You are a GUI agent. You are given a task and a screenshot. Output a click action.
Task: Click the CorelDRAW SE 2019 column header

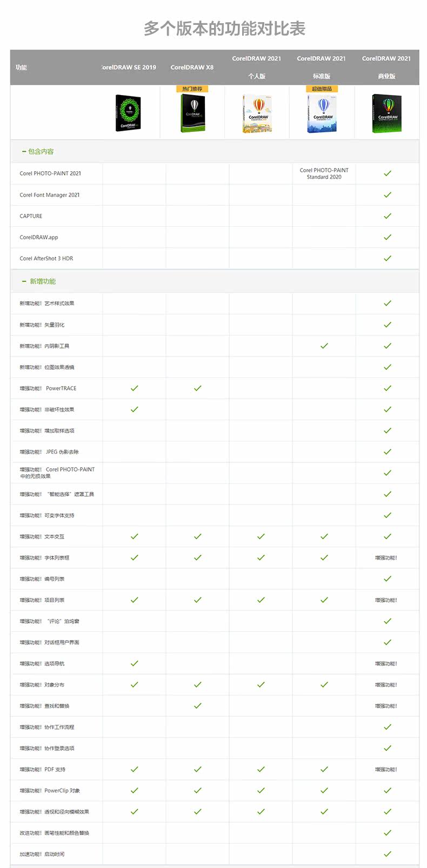click(129, 68)
